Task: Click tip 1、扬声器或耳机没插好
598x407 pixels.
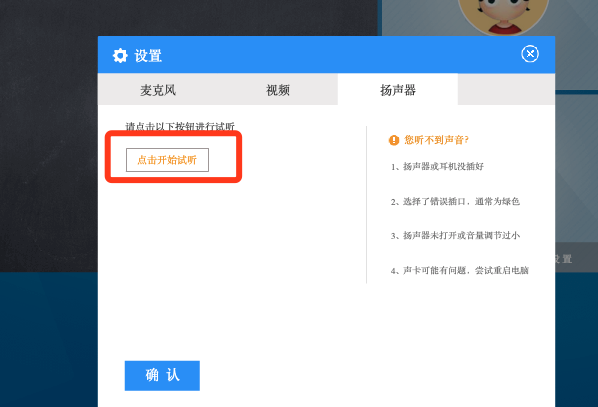Action: click(437, 166)
